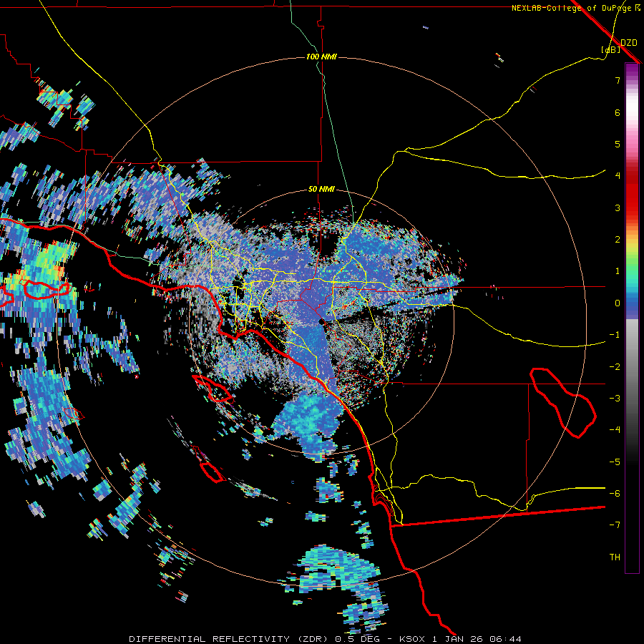The width and height of the screenshot is (644, 644).
Task: Click the Differential Reflectivity KSOX caption text
Action: [x=325, y=639]
